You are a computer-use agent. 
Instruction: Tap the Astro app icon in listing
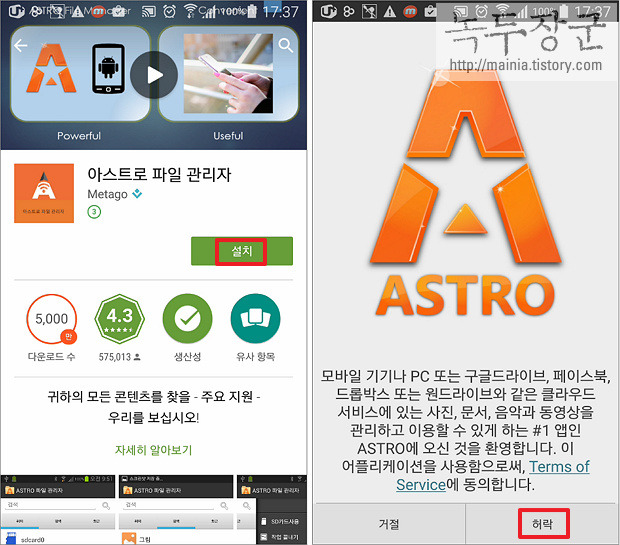click(x=44, y=193)
